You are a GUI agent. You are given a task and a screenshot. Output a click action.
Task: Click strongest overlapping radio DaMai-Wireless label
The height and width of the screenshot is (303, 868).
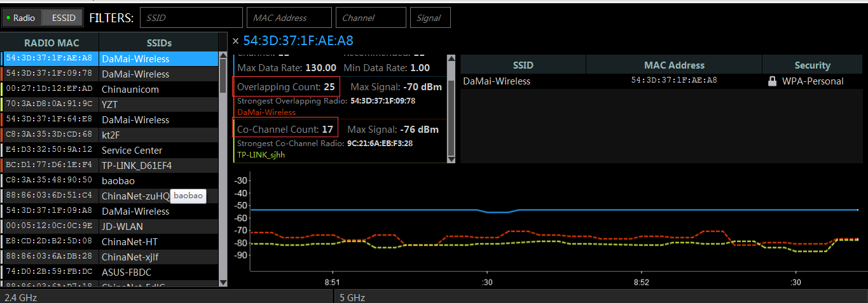[266, 112]
